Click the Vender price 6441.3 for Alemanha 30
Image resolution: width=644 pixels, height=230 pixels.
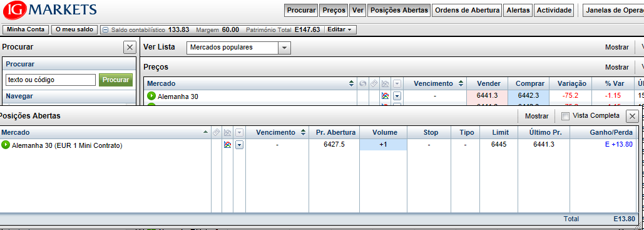point(487,95)
